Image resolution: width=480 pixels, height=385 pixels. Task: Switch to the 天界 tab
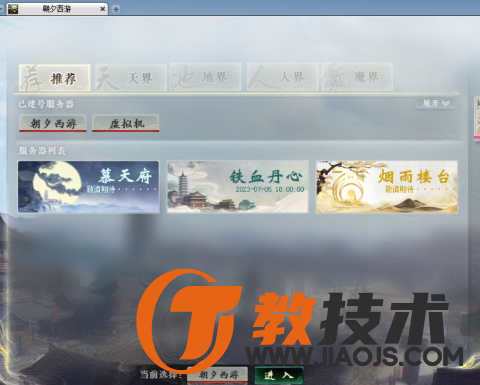[x=131, y=78]
